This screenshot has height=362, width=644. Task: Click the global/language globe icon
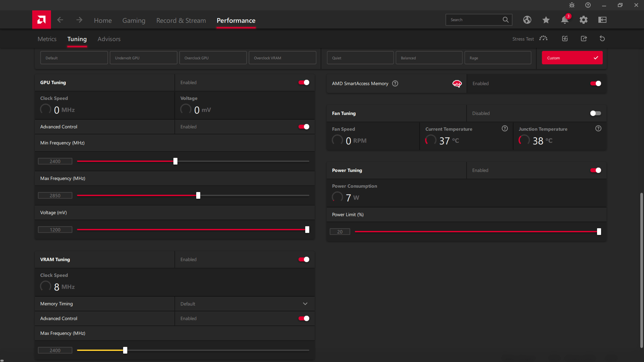point(527,20)
